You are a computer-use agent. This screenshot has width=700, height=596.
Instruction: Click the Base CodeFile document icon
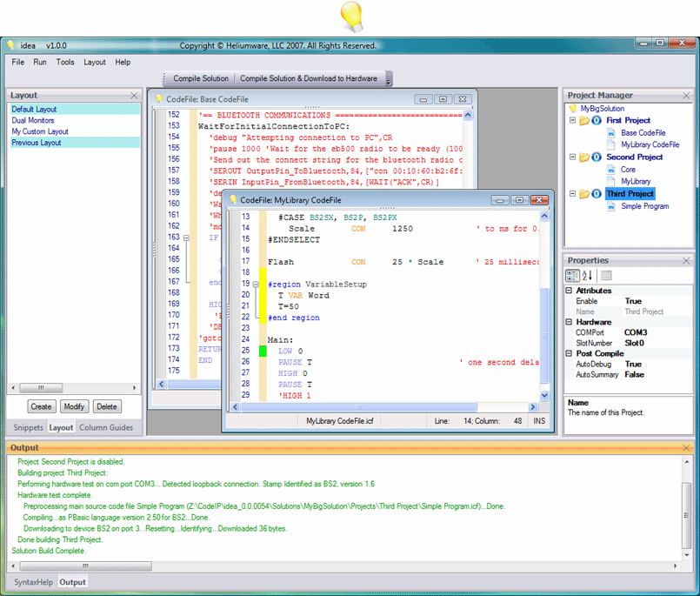(611, 133)
